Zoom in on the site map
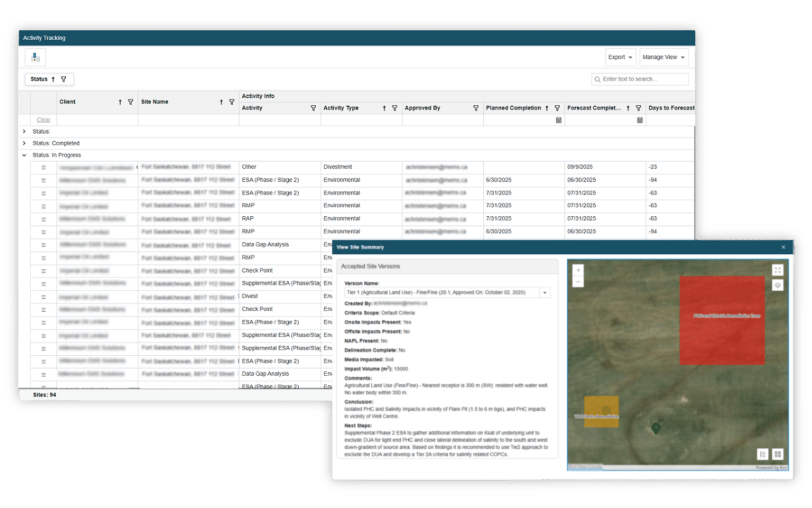 [x=578, y=270]
